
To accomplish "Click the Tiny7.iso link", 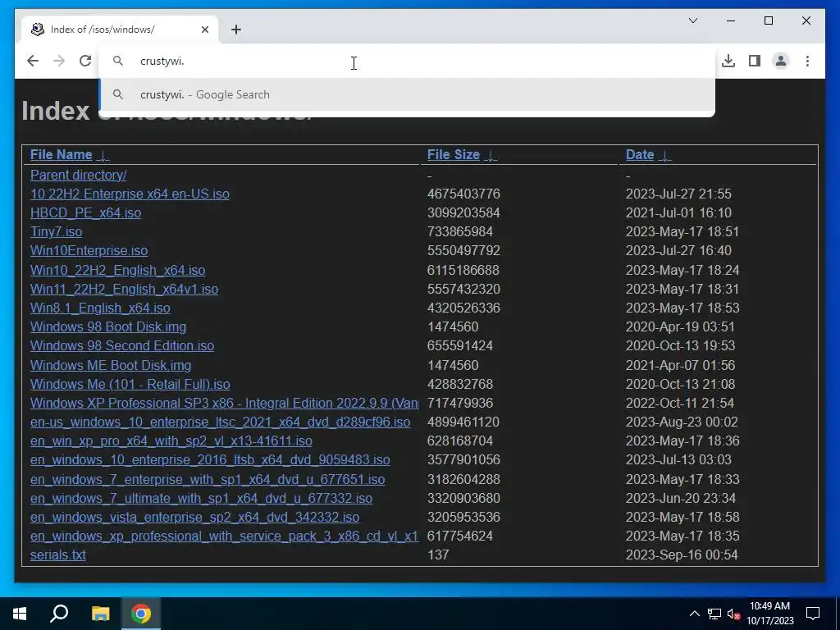I will click(x=57, y=231).
